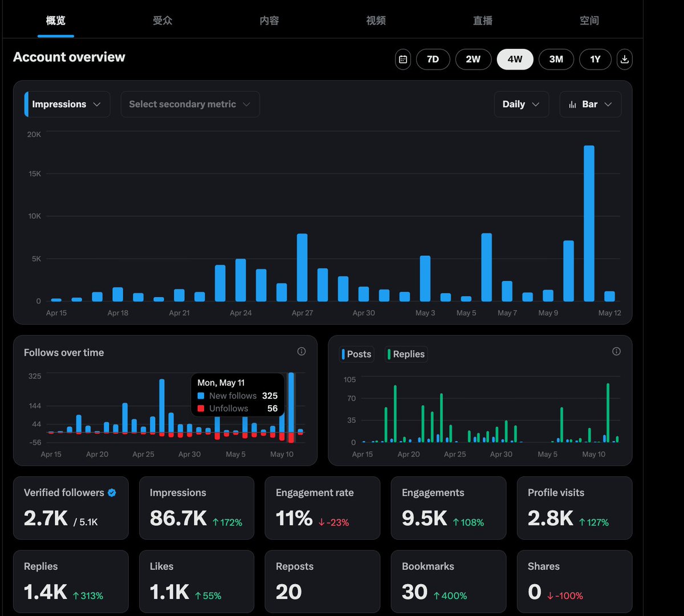
Task: Click the Mon, May 11 tooltip date
Action: 221,383
